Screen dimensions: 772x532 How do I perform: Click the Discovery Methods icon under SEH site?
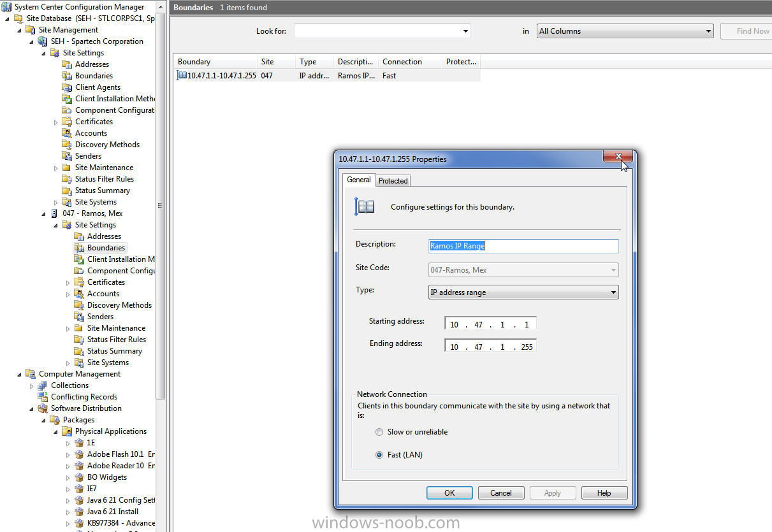pos(67,145)
